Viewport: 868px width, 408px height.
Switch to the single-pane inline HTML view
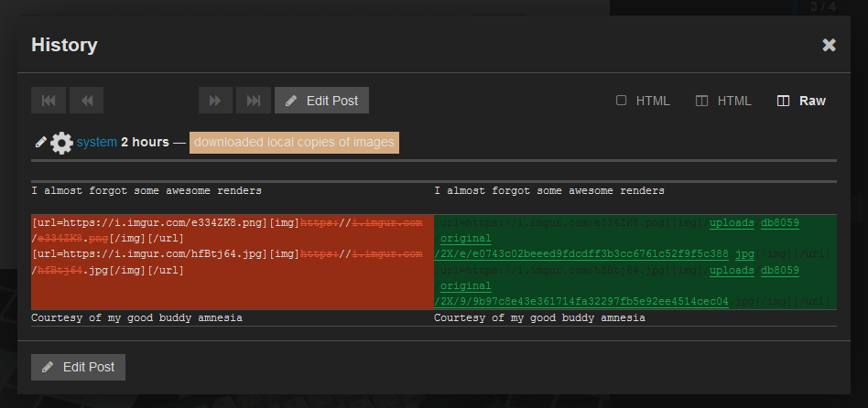coord(643,101)
